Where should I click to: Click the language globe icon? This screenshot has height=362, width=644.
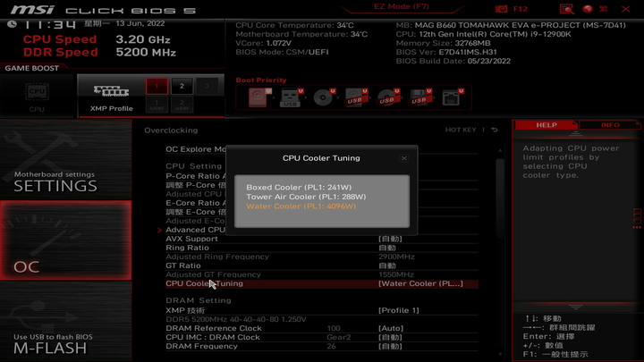[x=588, y=9]
